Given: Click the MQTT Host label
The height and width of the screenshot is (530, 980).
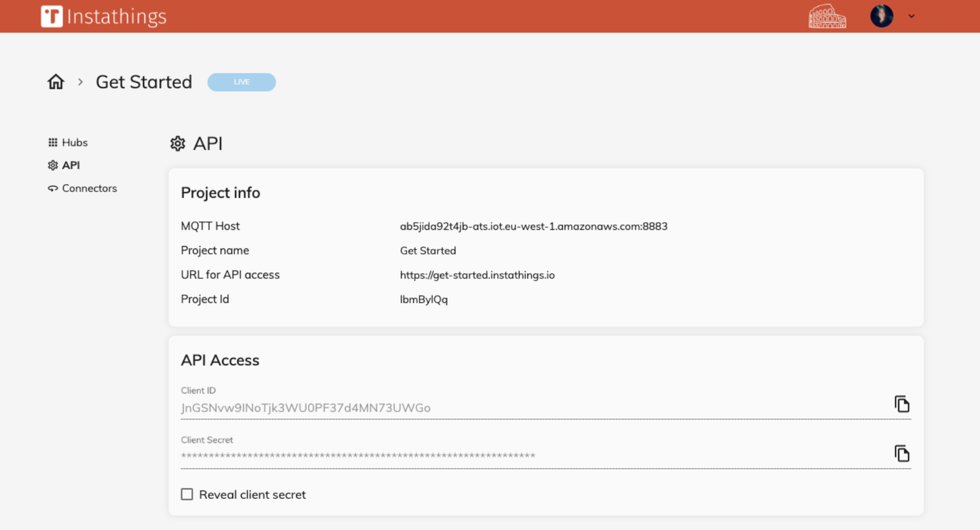Looking at the screenshot, I should click(210, 226).
